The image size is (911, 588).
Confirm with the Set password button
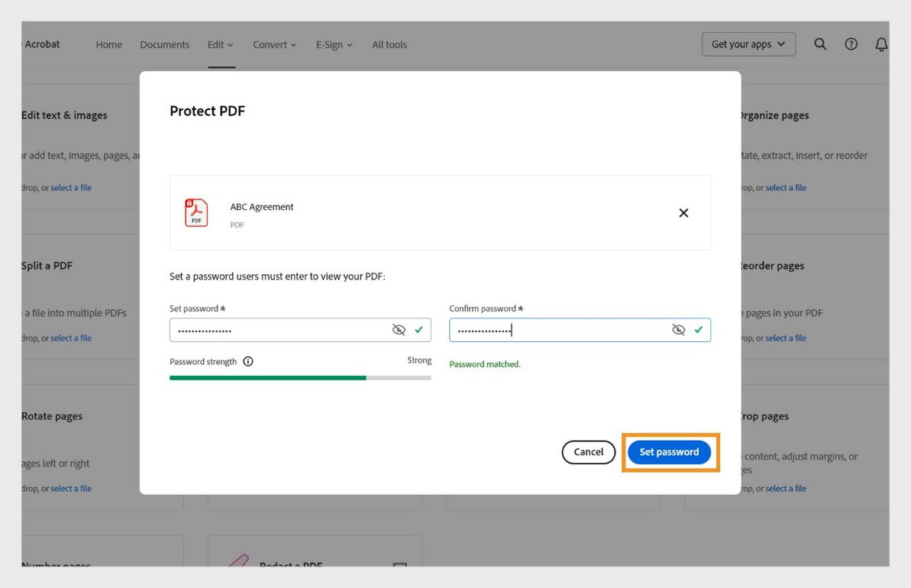pyautogui.click(x=670, y=452)
